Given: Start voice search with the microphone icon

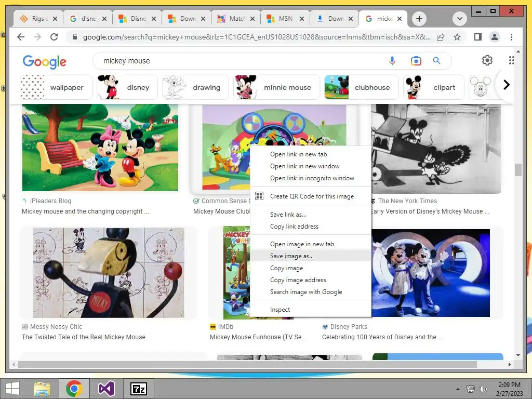Looking at the screenshot, I should pyautogui.click(x=392, y=61).
